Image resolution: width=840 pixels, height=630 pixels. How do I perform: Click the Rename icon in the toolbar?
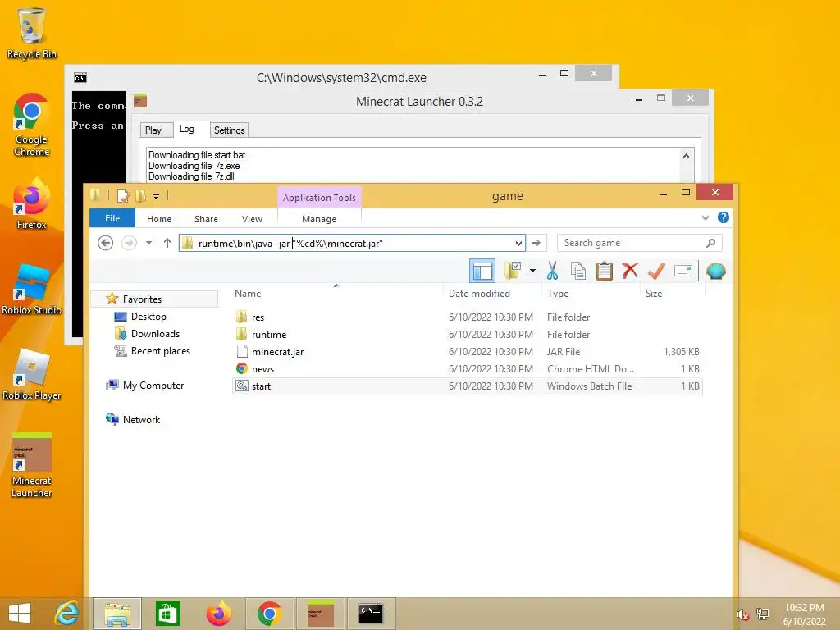pyautogui.click(x=683, y=271)
